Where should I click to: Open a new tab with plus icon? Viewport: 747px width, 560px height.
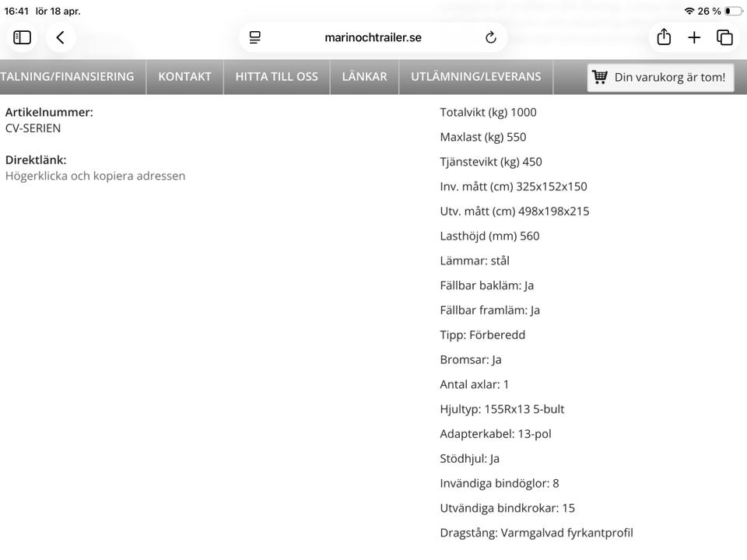694,37
